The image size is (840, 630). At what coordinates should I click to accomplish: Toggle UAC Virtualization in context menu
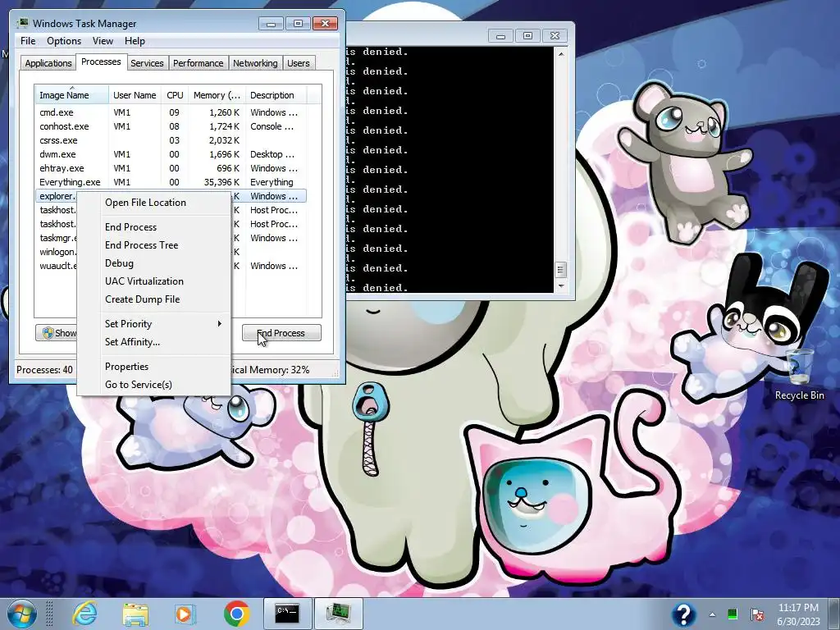click(x=154, y=281)
